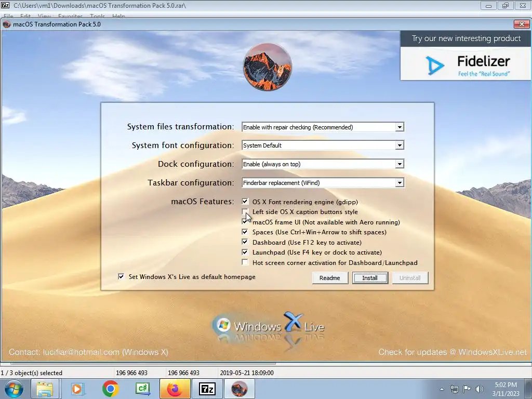The image size is (532, 399).
Task: Show hidden tray icons arrow
Action: pos(442,389)
